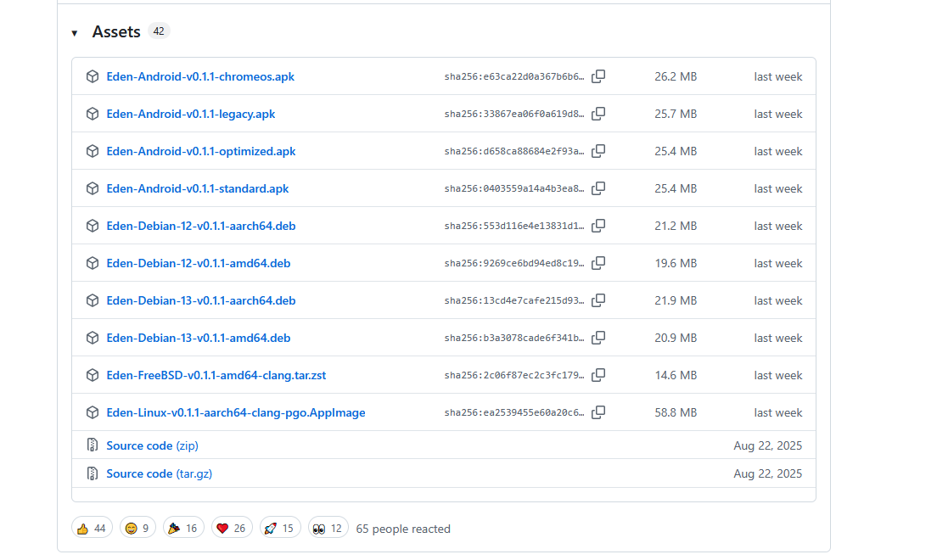Toggle thumbs up reaction
The width and height of the screenshot is (937, 560).
(x=92, y=529)
